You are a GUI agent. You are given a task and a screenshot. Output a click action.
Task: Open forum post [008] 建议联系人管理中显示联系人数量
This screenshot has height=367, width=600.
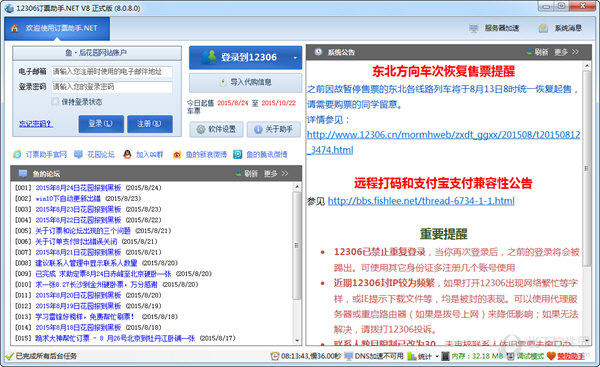[86, 263]
